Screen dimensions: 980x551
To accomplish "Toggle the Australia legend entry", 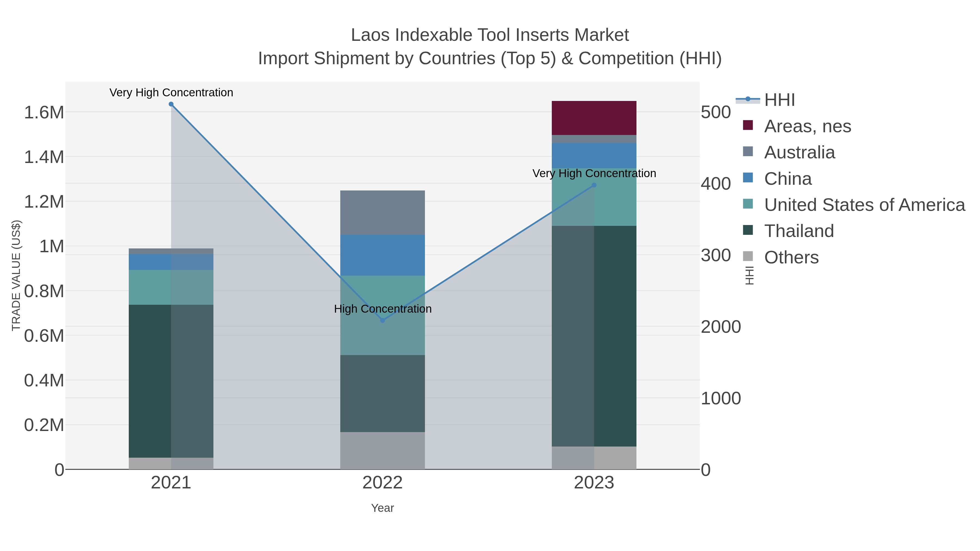I will (789, 152).
